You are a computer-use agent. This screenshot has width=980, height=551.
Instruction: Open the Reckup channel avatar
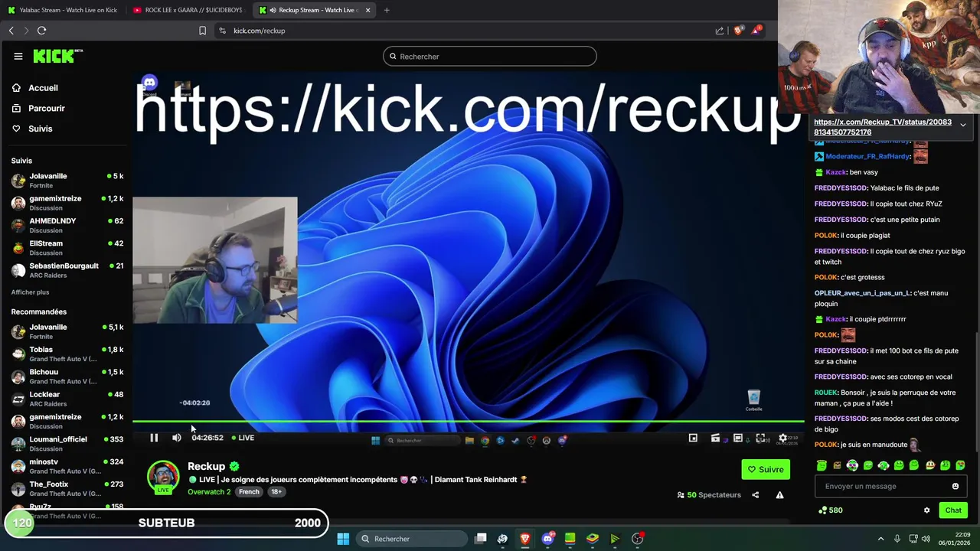pos(163,476)
